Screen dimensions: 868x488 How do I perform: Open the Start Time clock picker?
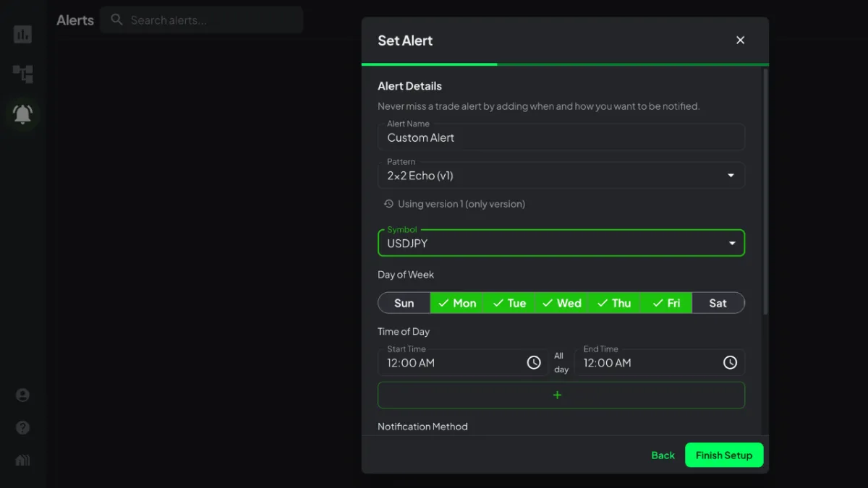534,363
